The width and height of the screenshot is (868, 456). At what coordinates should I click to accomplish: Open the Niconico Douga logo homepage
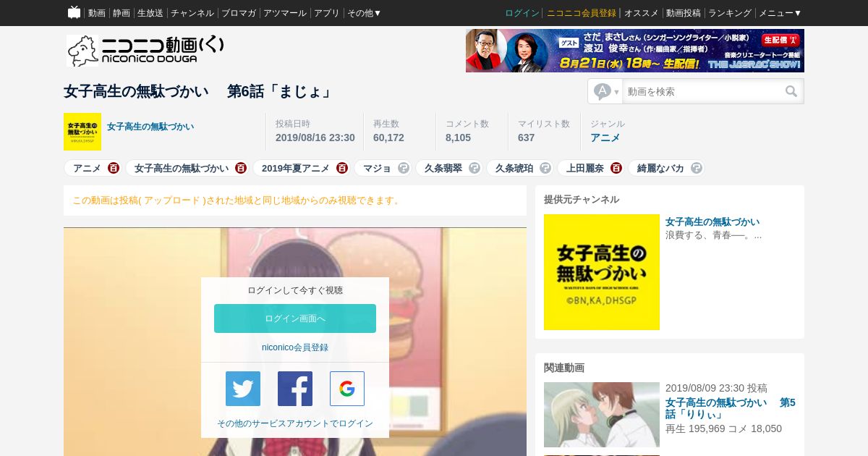pyautogui.click(x=145, y=51)
